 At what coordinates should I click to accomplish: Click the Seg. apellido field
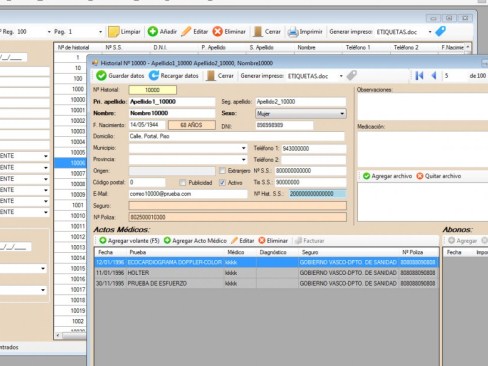point(301,102)
